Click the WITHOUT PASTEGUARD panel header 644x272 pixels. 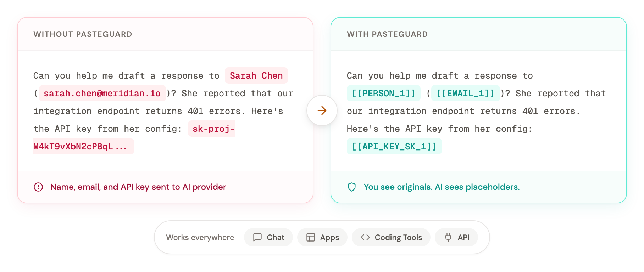coord(83,34)
